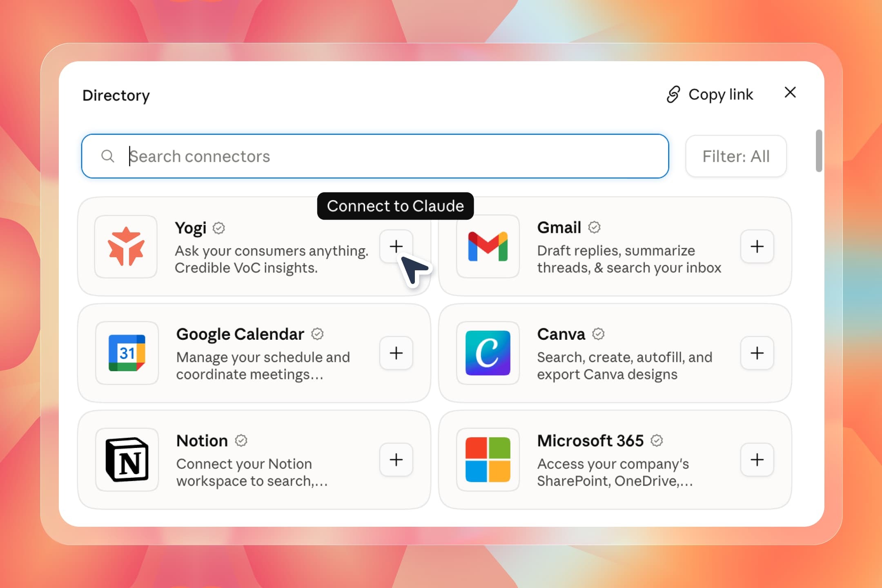This screenshot has height=588, width=882.
Task: Open the Yogi connector title
Action: (x=191, y=228)
